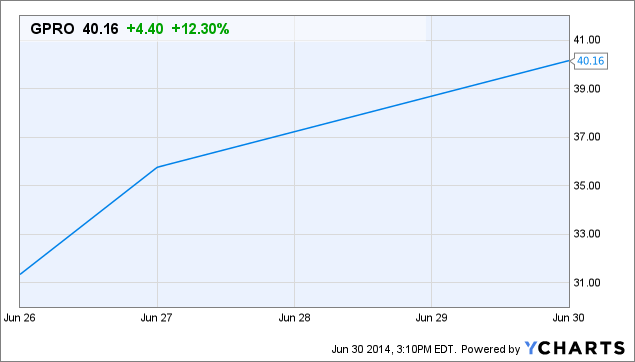Image resolution: width=635 pixels, height=362 pixels.
Task: Click the 37.00 axis label
Action: click(x=587, y=137)
